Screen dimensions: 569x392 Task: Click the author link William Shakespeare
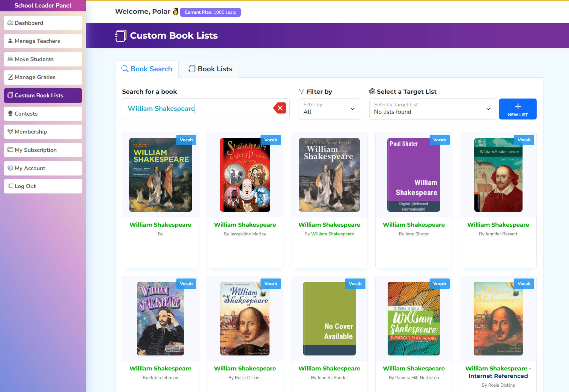(332, 234)
